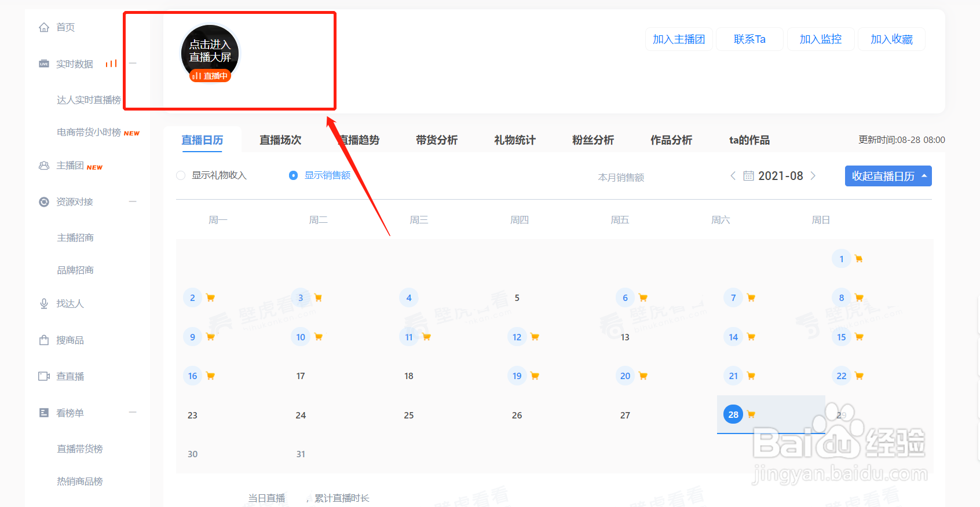This screenshot has width=980, height=507.
Task: Collapse the 看榜单 sidebar section
Action: pos(133,413)
